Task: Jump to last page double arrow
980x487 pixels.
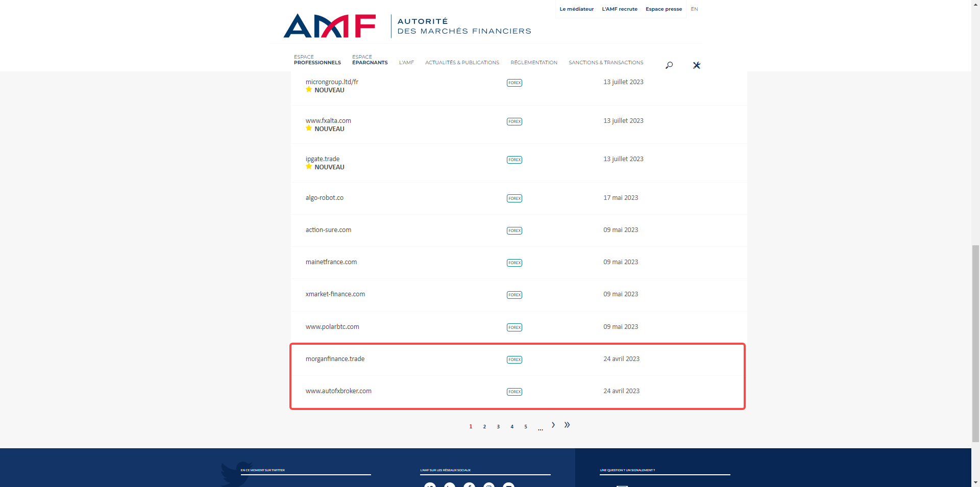Action: [567, 425]
